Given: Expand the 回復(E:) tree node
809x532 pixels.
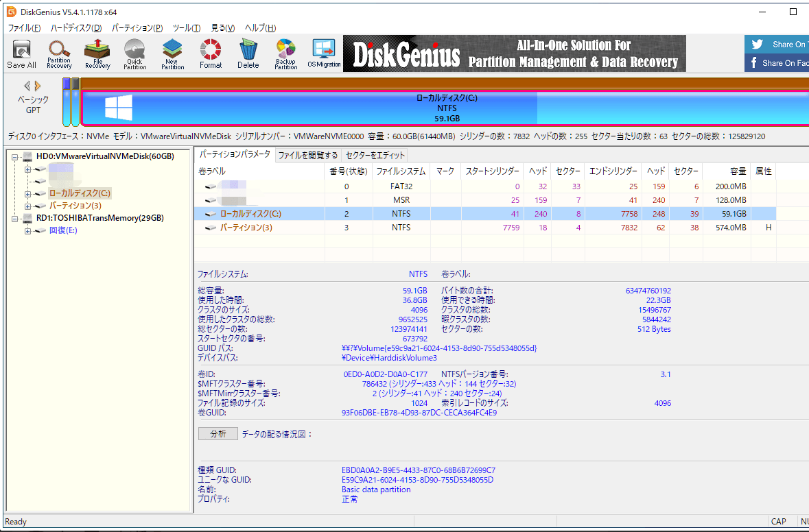Looking at the screenshot, I should pyautogui.click(x=28, y=230).
